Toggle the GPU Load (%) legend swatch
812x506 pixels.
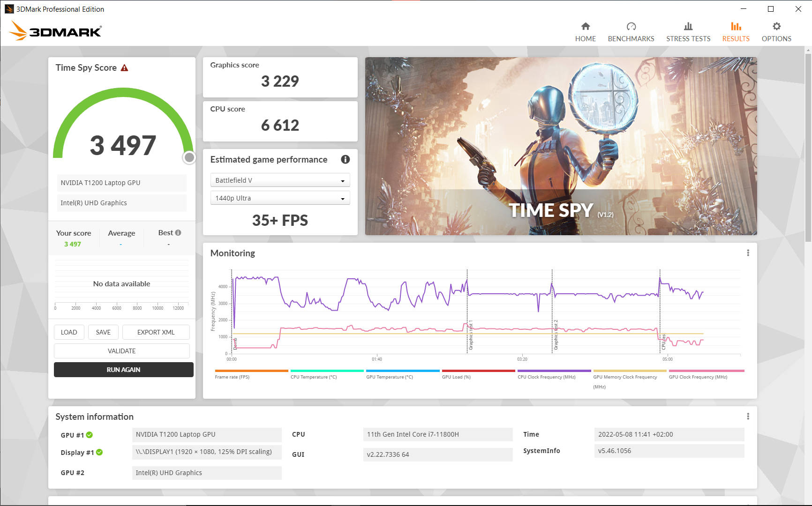pyautogui.click(x=478, y=371)
